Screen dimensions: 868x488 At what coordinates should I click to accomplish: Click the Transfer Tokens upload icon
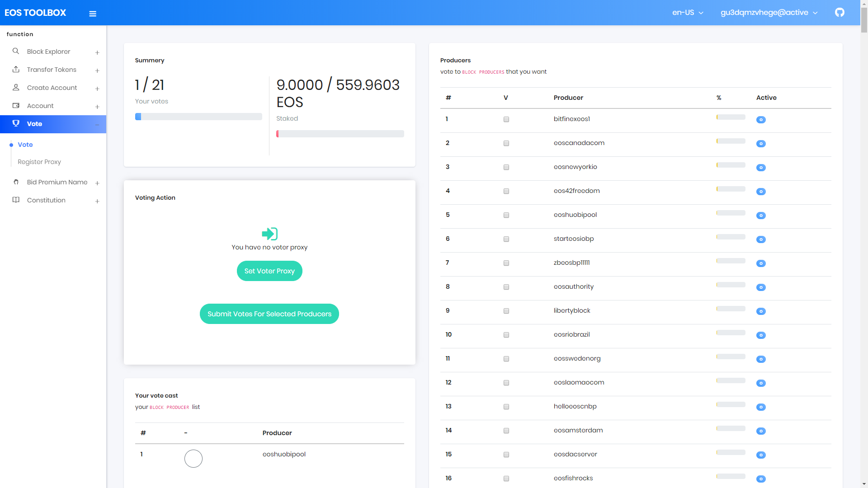(x=16, y=69)
